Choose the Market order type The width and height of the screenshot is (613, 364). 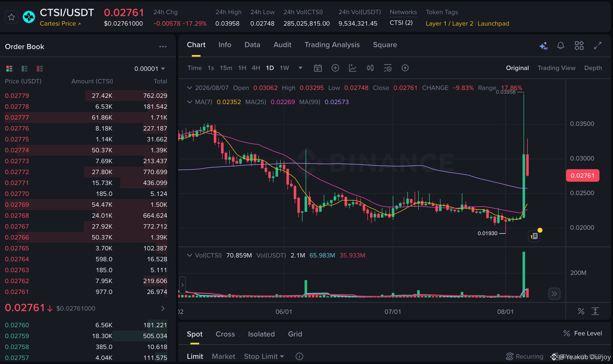[x=223, y=357]
